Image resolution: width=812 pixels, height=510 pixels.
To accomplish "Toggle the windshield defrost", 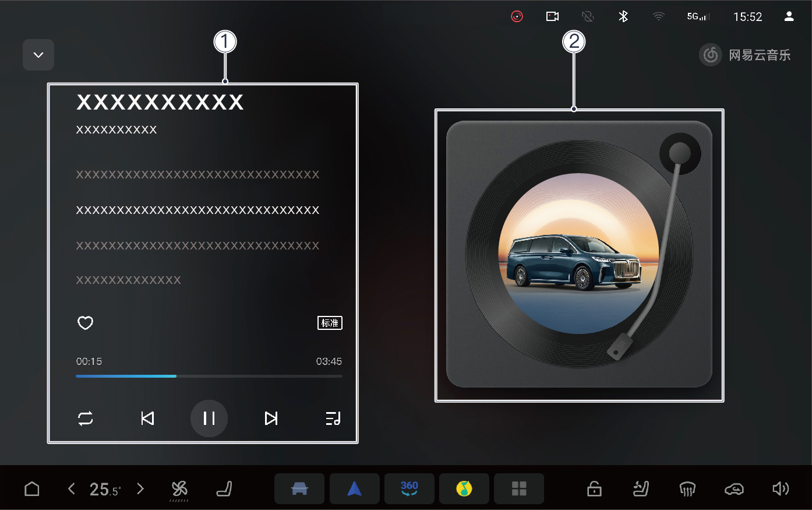I will 687,489.
